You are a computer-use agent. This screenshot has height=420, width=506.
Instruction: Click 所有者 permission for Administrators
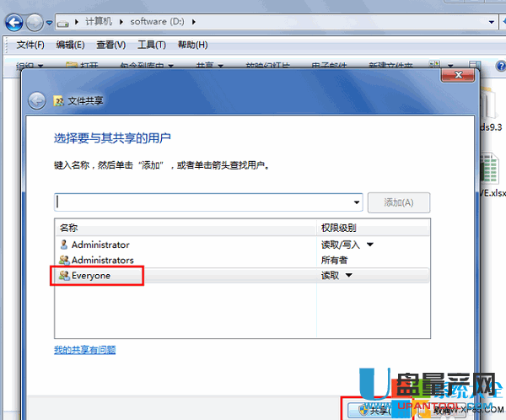(334, 260)
